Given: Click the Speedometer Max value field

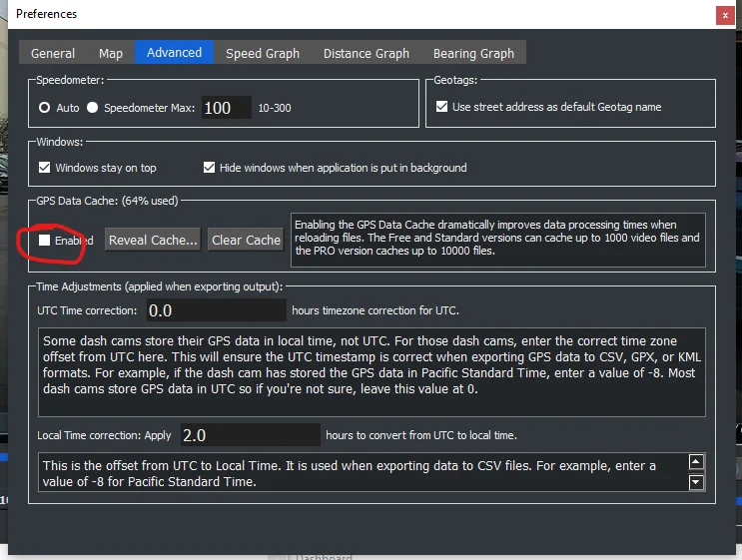Looking at the screenshot, I should (x=227, y=108).
